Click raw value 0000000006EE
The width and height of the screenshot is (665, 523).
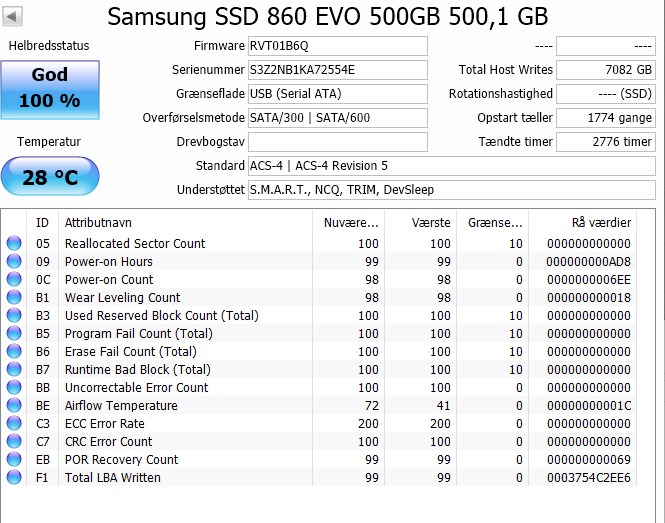tap(589, 280)
